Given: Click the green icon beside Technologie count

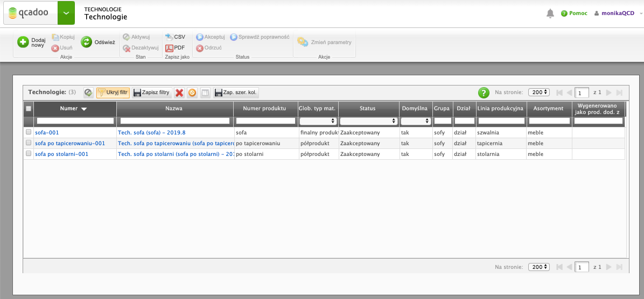Looking at the screenshot, I should tap(88, 92).
